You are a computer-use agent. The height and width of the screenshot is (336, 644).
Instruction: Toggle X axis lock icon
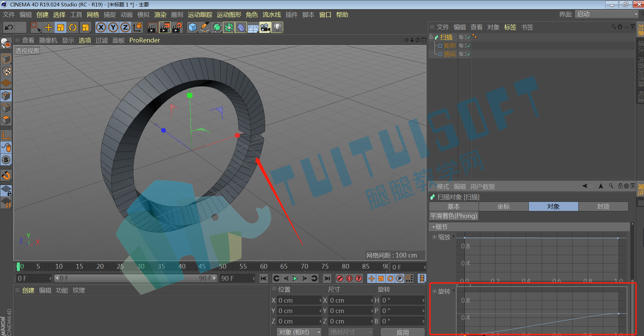tap(101, 28)
